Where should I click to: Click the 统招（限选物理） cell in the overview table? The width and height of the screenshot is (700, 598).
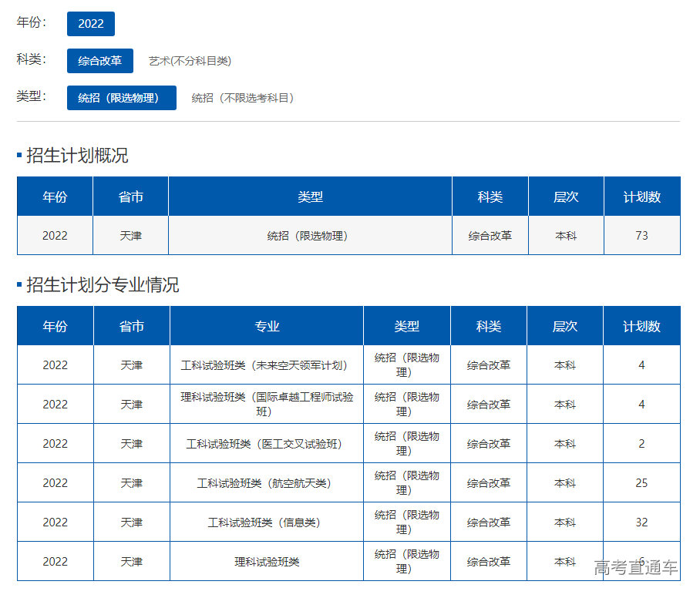[x=310, y=236]
